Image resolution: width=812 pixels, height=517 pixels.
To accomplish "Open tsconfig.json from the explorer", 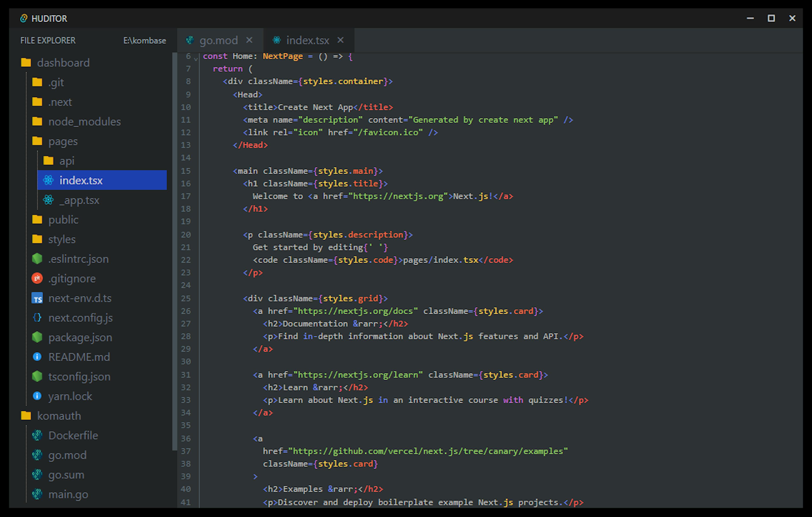I will 79,376.
